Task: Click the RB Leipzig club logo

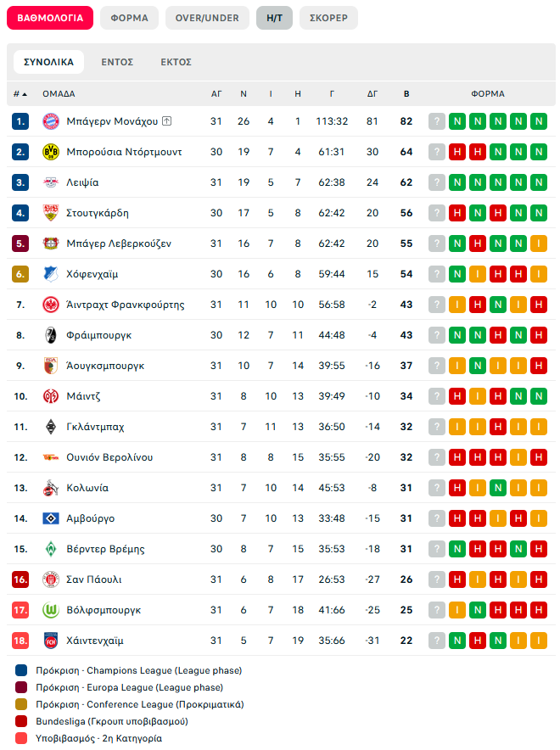Action: 50,182
